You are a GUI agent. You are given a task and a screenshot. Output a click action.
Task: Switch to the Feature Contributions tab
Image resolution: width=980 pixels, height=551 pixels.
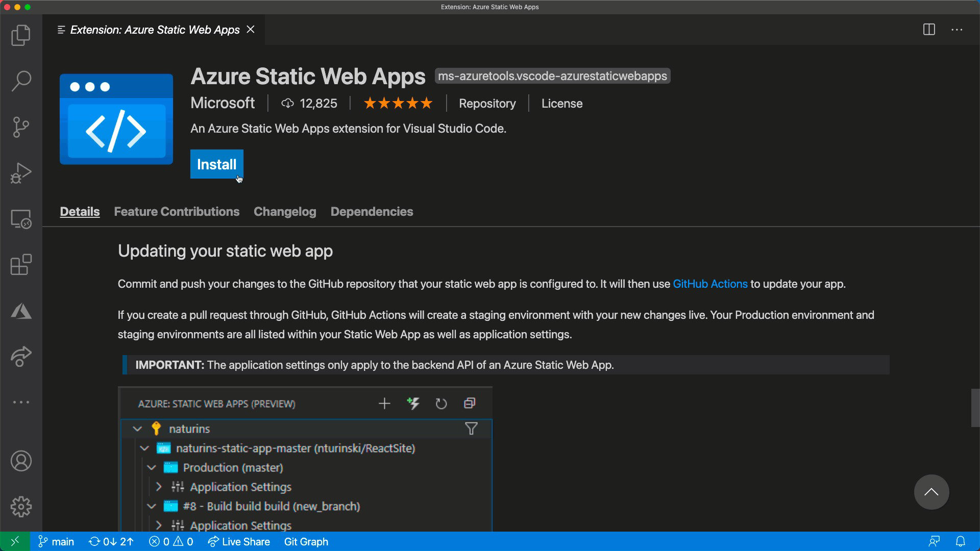pos(177,212)
